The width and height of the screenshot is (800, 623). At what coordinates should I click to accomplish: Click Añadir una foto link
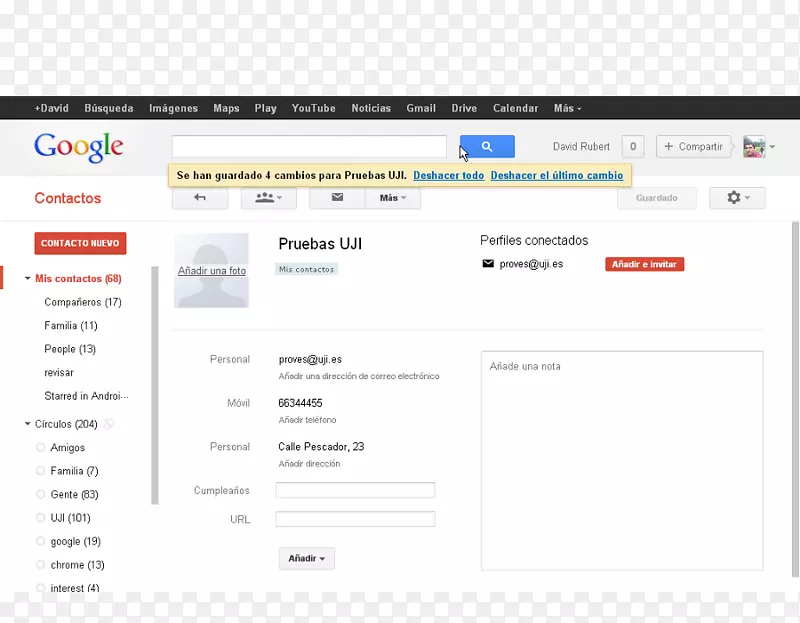click(212, 270)
